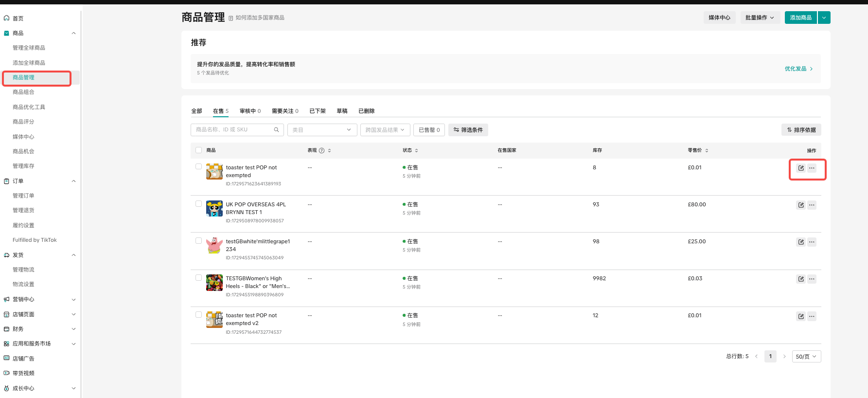
Task: Click the 商品名称 search input field
Action: click(x=232, y=130)
